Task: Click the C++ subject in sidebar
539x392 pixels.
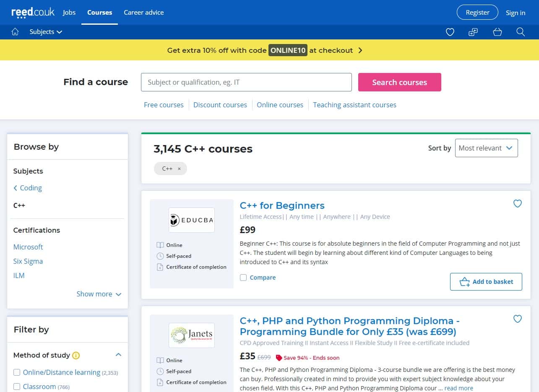Action: (19, 205)
